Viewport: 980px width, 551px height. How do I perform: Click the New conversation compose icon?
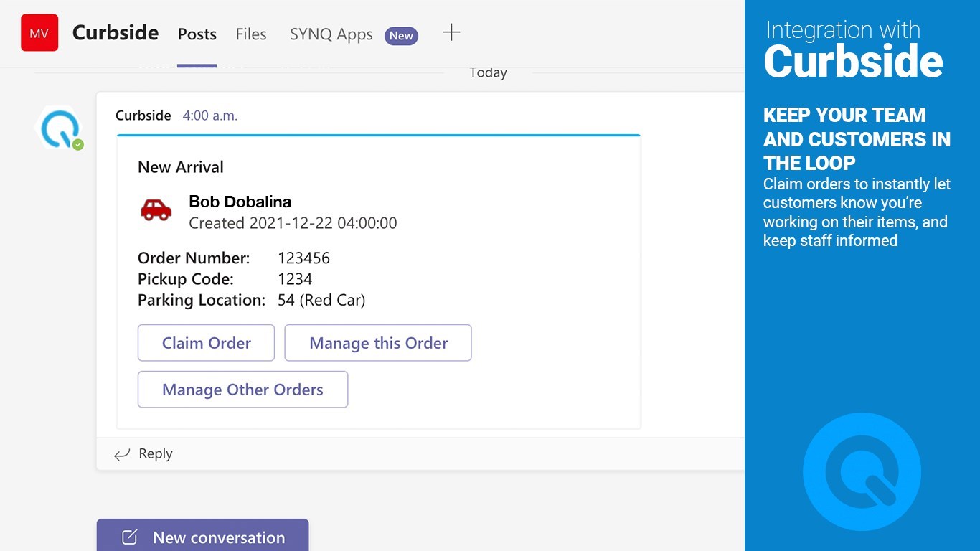pos(130,537)
